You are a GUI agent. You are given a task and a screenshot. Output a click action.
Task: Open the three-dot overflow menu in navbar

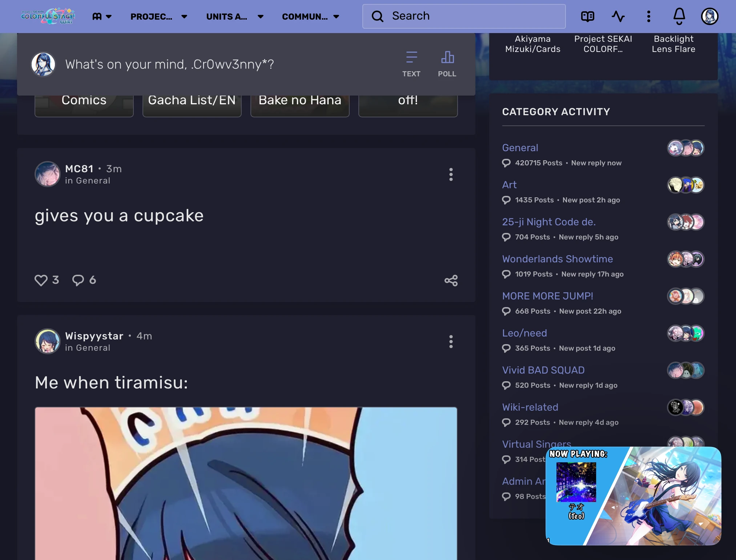[648, 16]
